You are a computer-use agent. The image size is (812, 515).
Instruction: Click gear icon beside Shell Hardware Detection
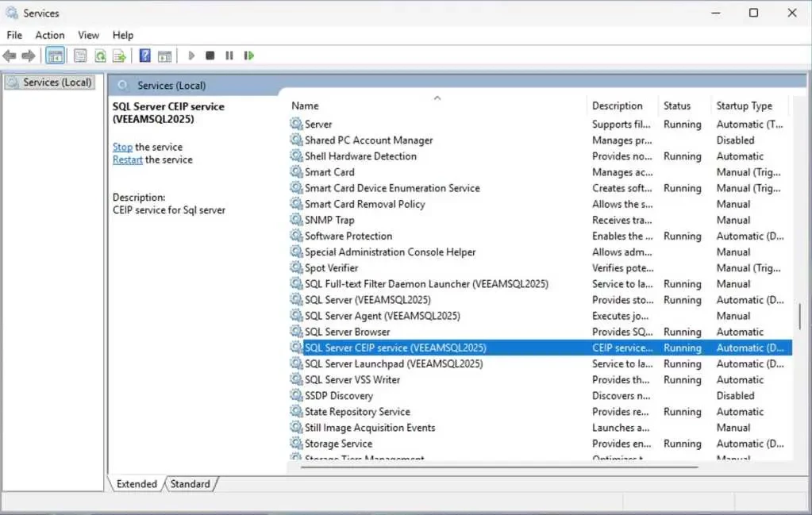pyautogui.click(x=296, y=156)
